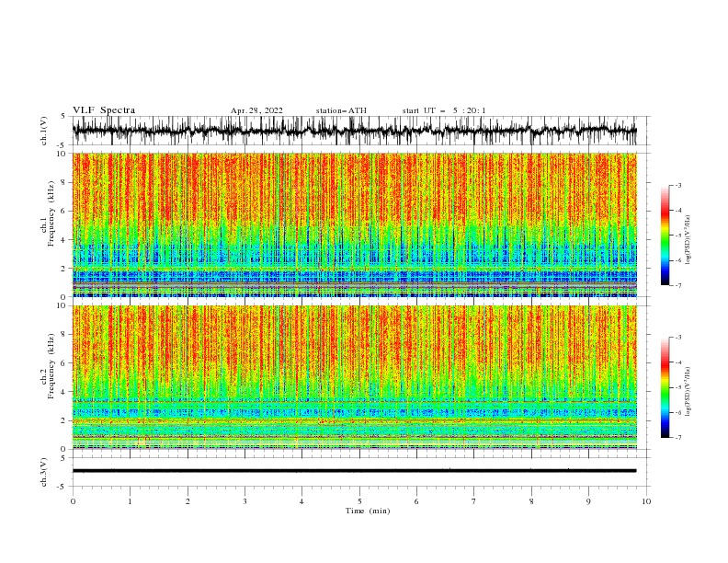This screenshot has width=728, height=563.
Task: Click time-axis tick label "5"
Action: click(x=359, y=501)
